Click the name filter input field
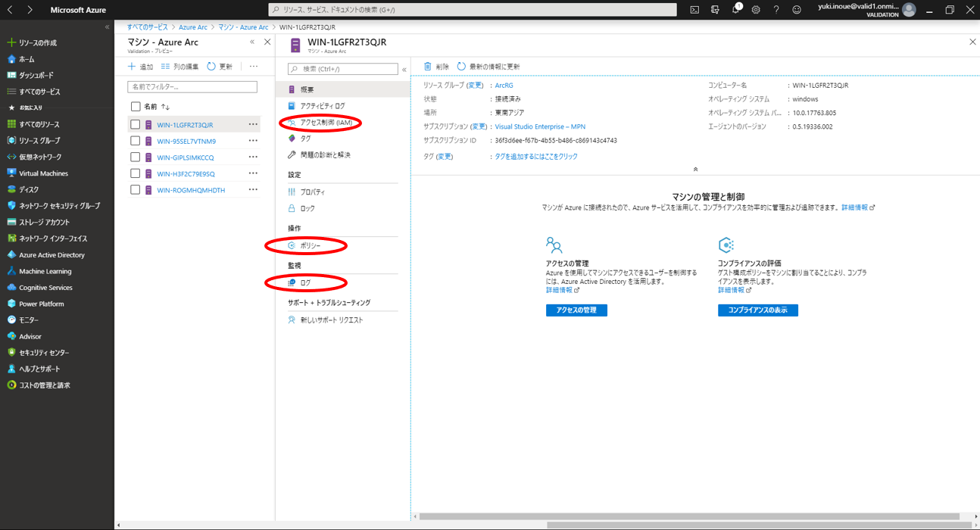The height and width of the screenshot is (530, 980). tap(192, 87)
